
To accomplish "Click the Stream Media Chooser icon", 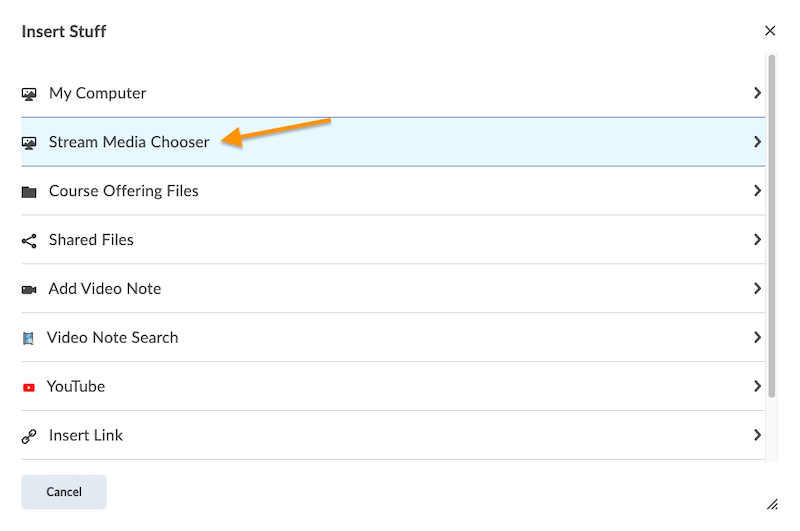I will click(x=29, y=143).
